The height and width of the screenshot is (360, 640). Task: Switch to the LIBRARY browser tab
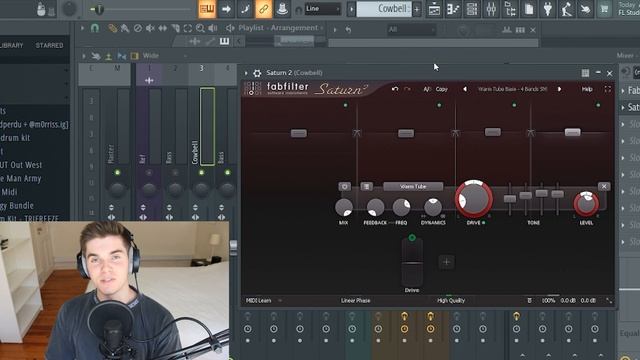(11, 45)
